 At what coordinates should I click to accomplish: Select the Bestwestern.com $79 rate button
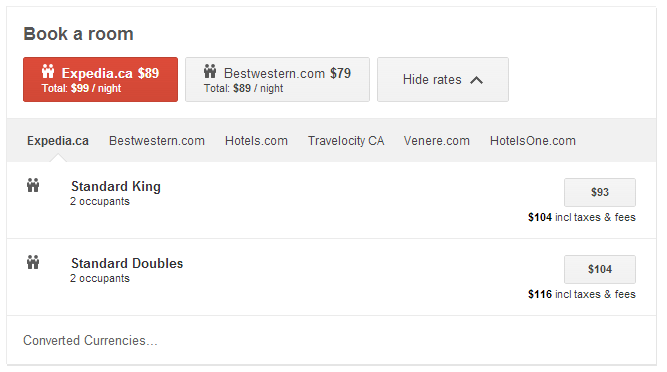[277, 80]
